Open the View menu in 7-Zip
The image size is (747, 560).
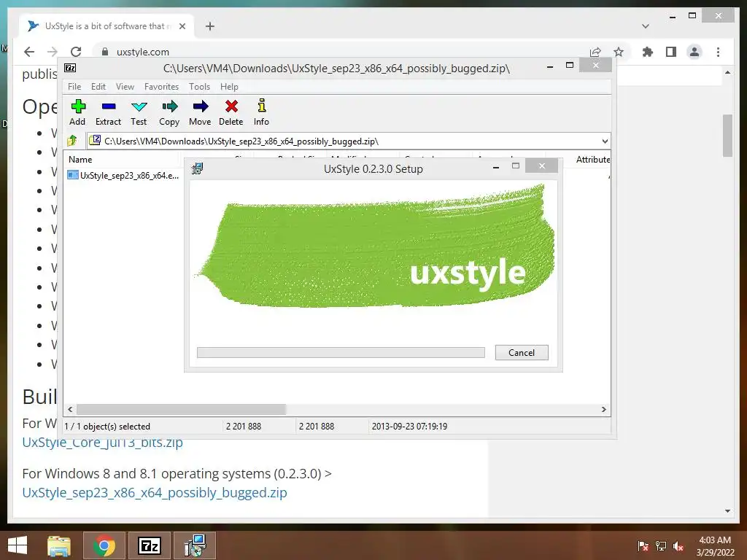coord(125,87)
